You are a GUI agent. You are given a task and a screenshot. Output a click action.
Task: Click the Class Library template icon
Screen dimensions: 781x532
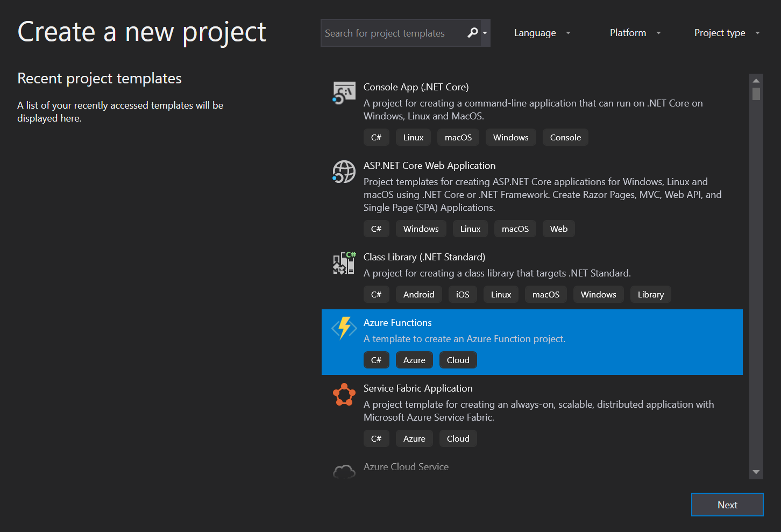tap(344, 263)
